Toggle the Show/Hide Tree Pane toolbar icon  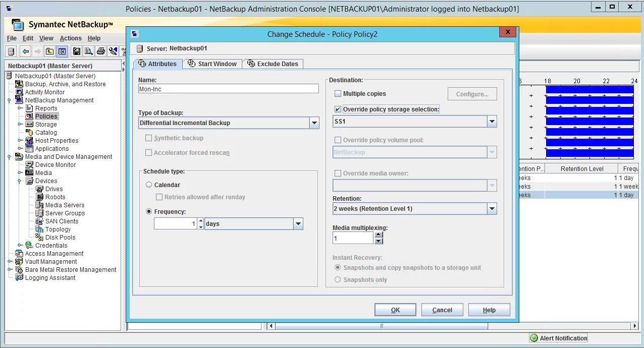[x=62, y=51]
